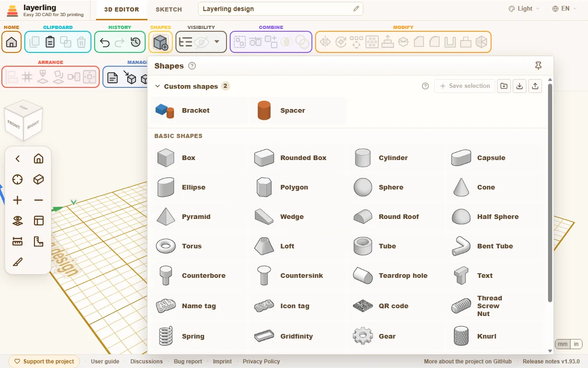
Task: Click the panel layout icon
Action: (x=39, y=221)
